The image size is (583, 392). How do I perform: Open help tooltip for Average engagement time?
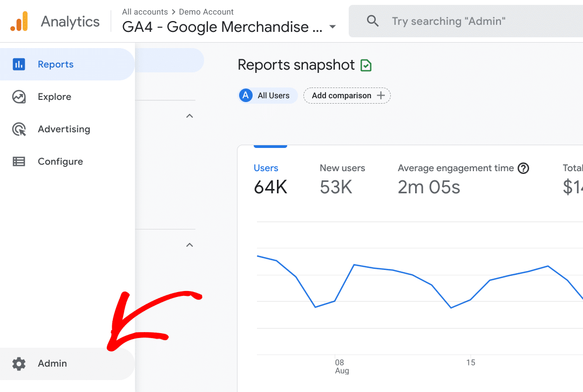pos(524,168)
